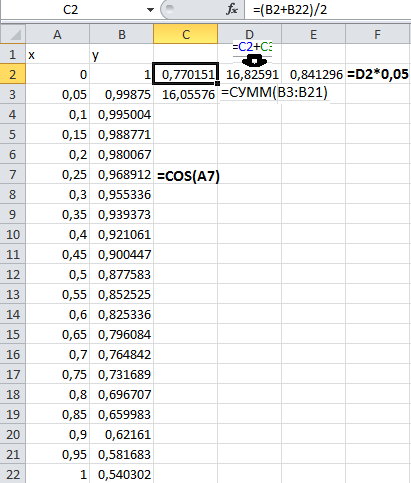Click cell E2 containing 0,841296

click(x=314, y=74)
